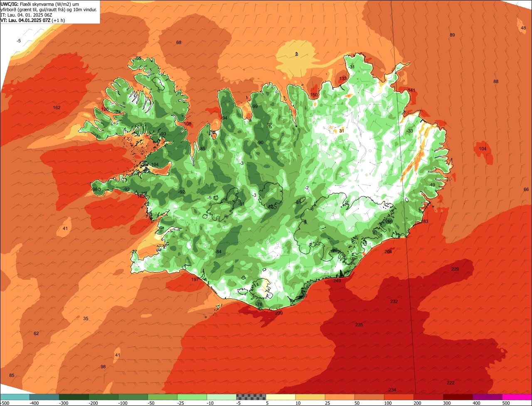Click the 'IT: Lau. 04. 01. 2025 06Z' line

[x=26, y=15]
